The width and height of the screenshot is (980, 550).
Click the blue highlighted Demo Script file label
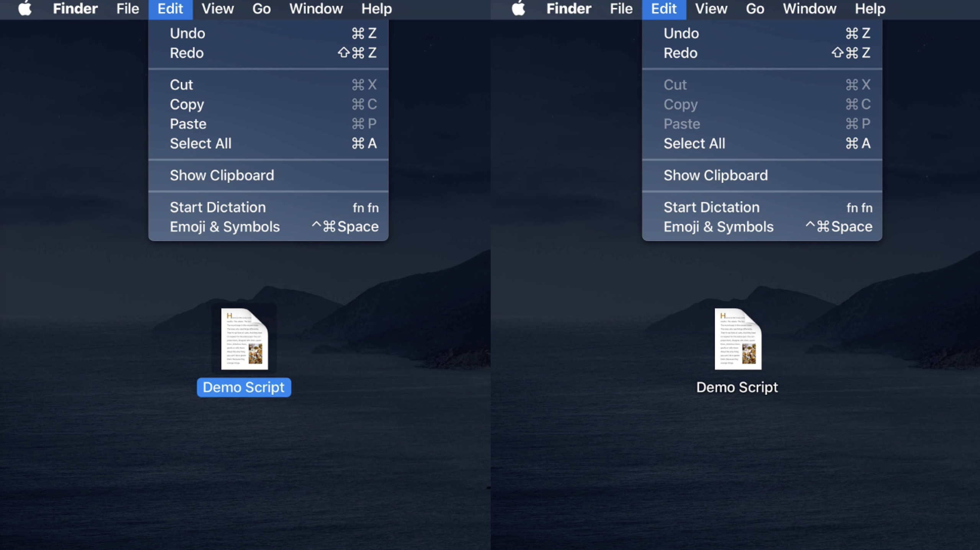[244, 387]
